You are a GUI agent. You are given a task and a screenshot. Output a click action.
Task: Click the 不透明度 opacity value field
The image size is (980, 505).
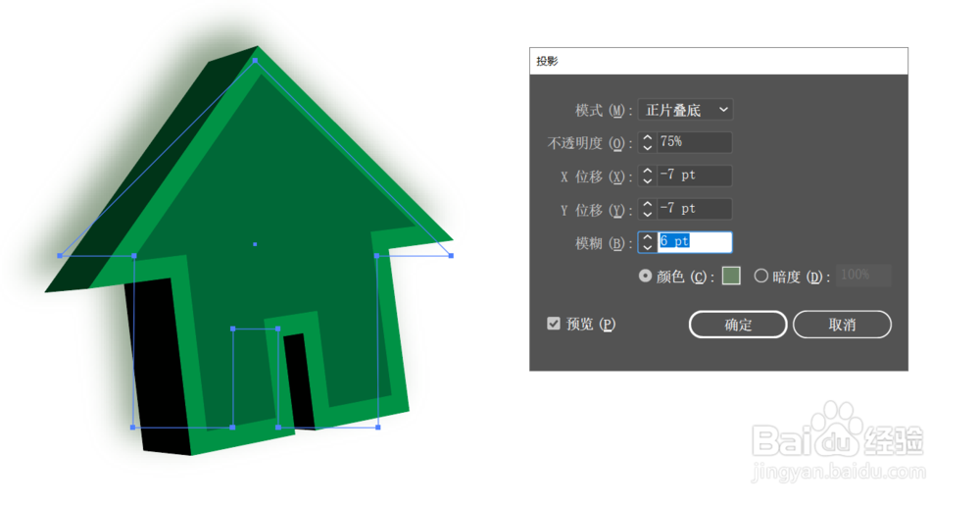pyautogui.click(x=694, y=142)
